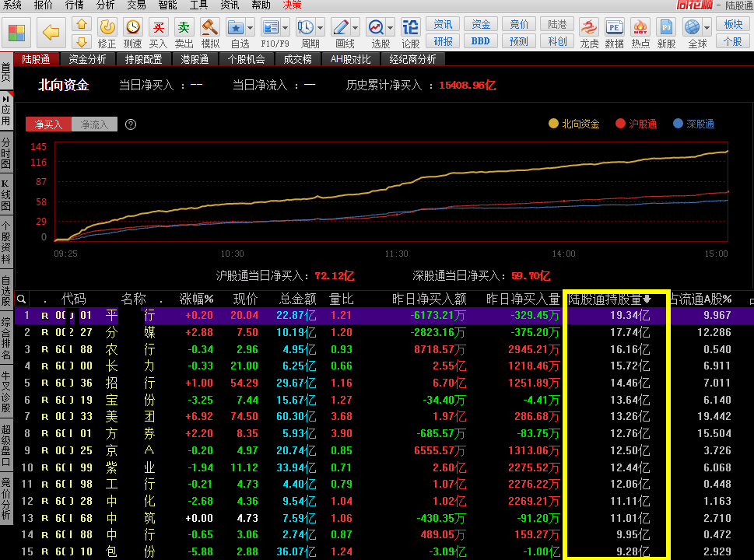Sort by the 涨幅% column header

coord(196,299)
